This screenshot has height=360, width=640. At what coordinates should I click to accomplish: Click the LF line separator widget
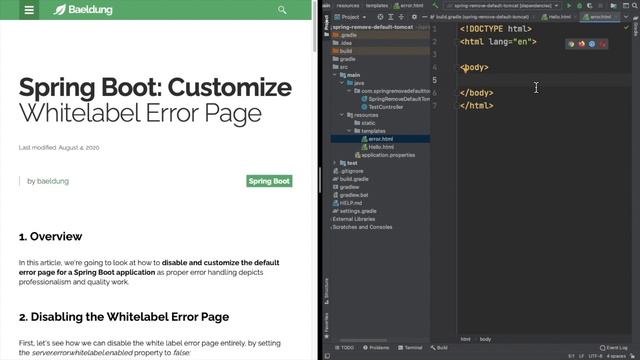[581, 356]
